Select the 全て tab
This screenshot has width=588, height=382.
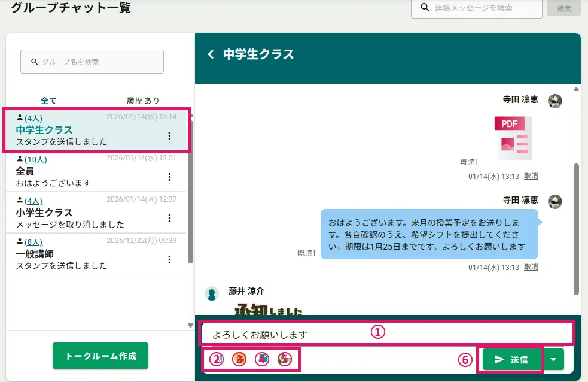tap(48, 101)
